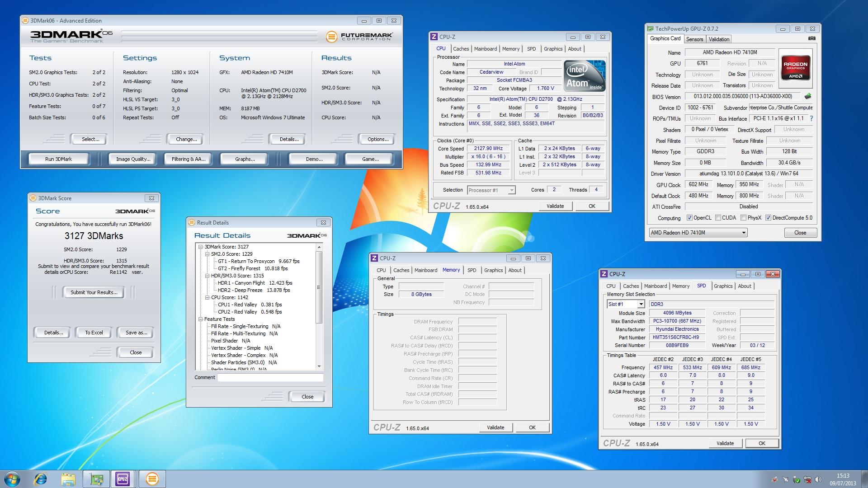Click the jet plane tray icon

point(786,479)
